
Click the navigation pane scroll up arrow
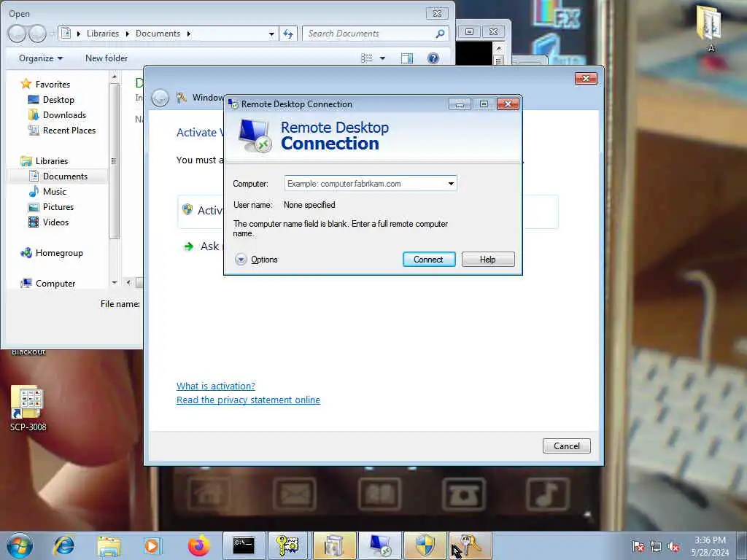point(114,76)
